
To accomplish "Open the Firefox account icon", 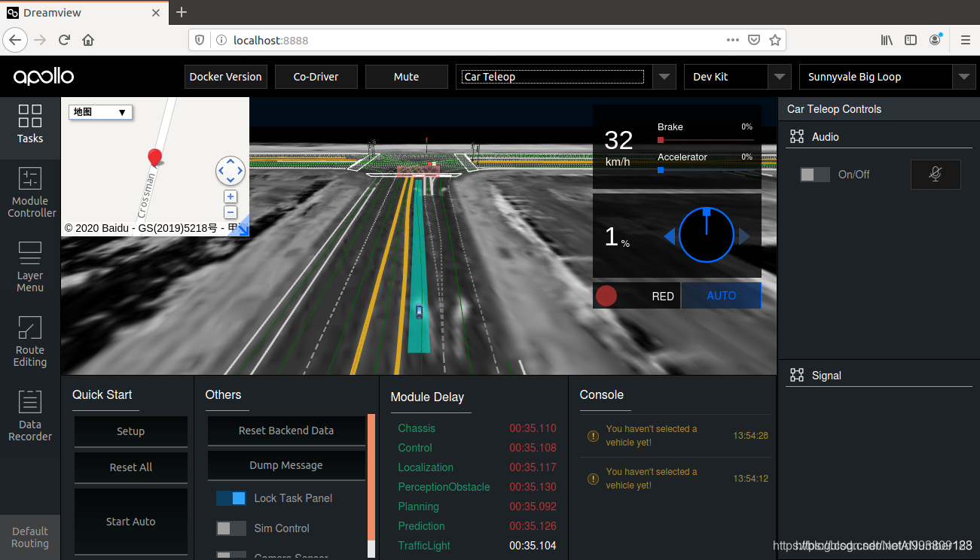I will (x=936, y=39).
